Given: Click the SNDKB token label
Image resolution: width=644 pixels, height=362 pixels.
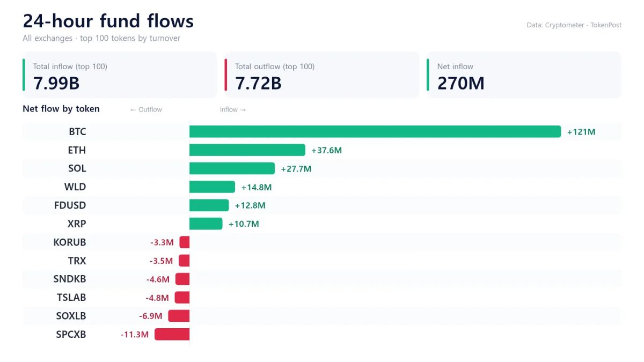Looking at the screenshot, I should coord(70,279).
